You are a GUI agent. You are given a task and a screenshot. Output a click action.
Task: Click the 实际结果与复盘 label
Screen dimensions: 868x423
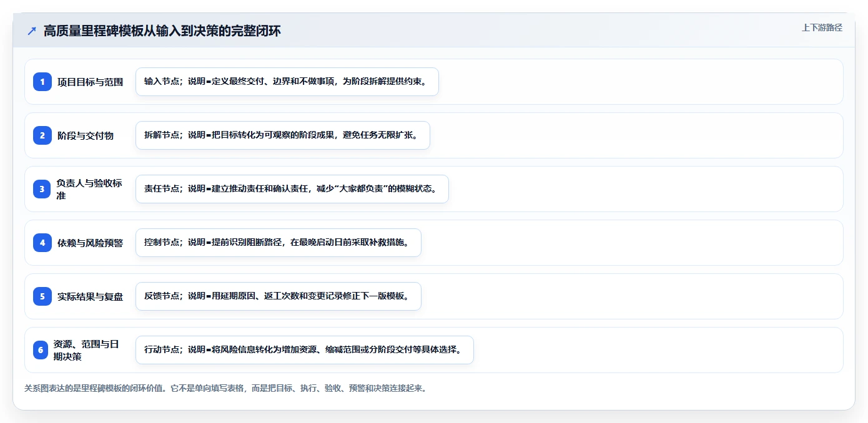[91, 296]
